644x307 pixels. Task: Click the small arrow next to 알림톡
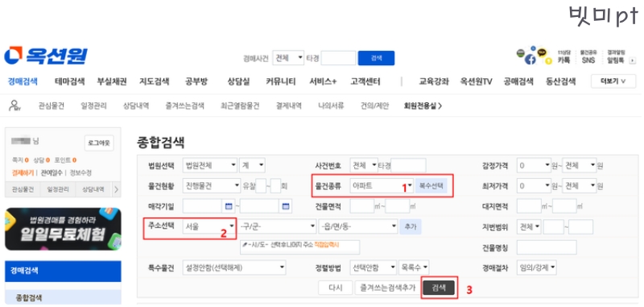633,60
